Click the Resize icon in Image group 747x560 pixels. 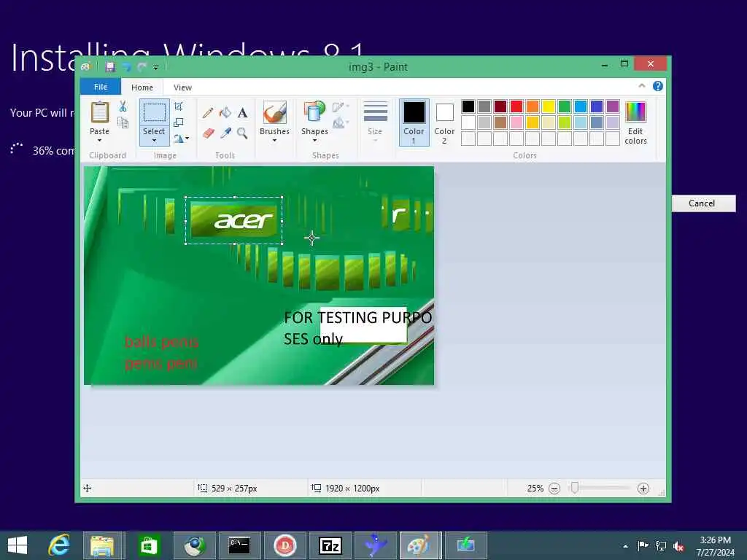tap(179, 122)
